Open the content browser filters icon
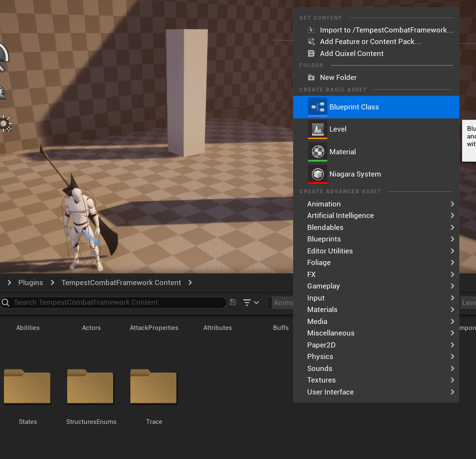476x459 pixels. click(x=247, y=302)
